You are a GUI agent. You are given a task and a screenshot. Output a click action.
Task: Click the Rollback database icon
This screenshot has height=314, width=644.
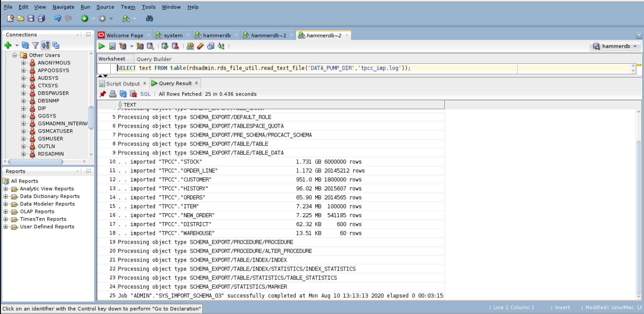[x=175, y=46]
